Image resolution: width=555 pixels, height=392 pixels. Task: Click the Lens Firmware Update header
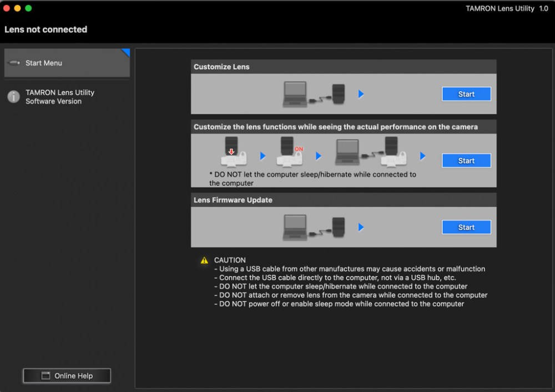click(x=344, y=200)
